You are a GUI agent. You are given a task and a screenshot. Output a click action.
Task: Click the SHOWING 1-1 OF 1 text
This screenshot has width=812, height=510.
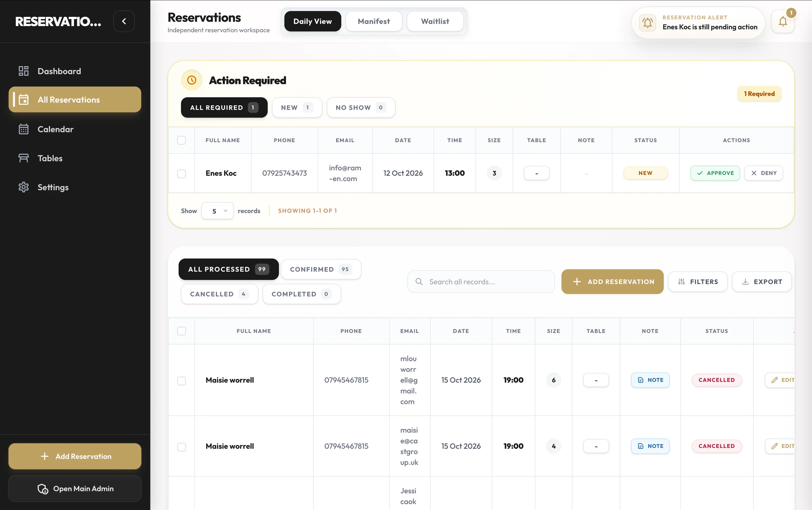point(308,211)
